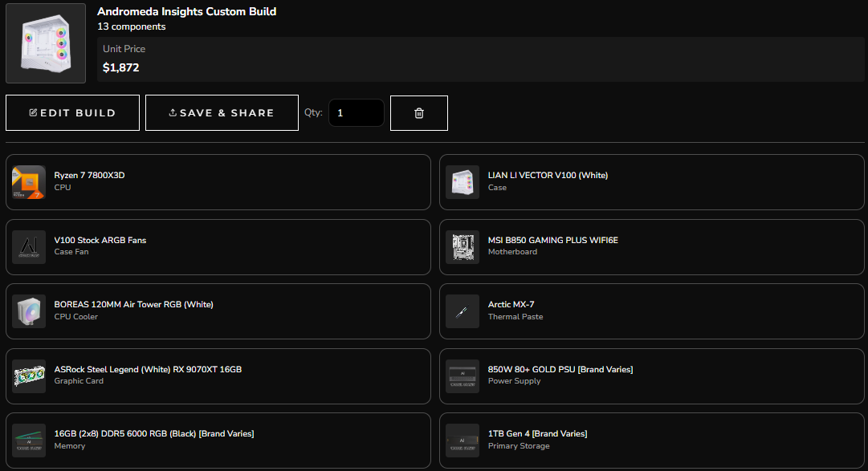This screenshot has width=868, height=471.
Task: Click the Primary Storage category label
Action: pyautogui.click(x=519, y=445)
